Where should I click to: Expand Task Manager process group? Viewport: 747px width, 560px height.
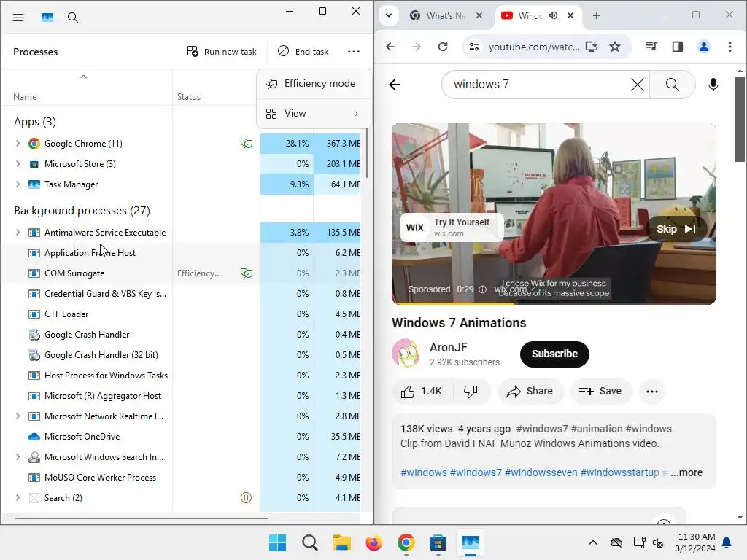(18, 184)
